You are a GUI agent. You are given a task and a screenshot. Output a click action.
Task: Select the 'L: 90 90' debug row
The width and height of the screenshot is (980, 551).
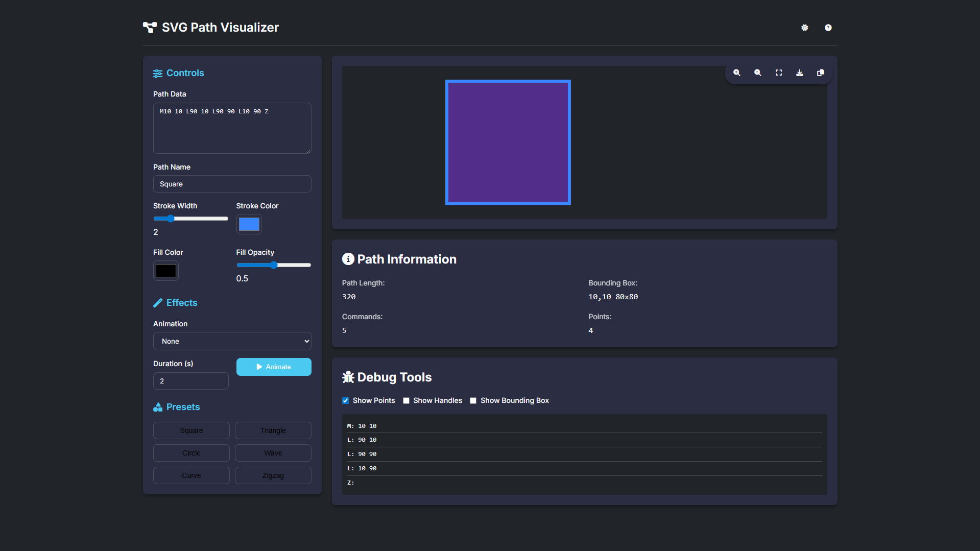click(x=585, y=454)
